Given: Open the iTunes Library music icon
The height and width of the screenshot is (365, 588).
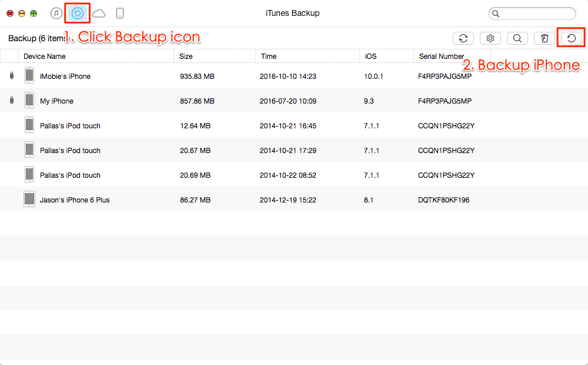Looking at the screenshot, I should click(x=56, y=14).
